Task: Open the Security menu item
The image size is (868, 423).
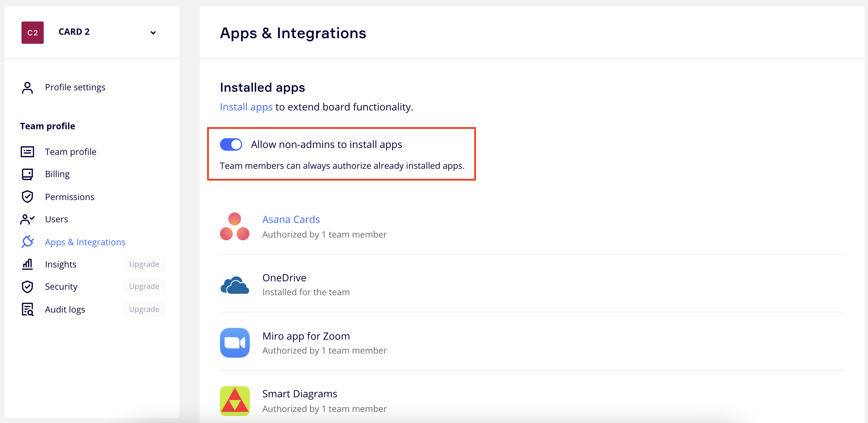Action: pyautogui.click(x=61, y=287)
